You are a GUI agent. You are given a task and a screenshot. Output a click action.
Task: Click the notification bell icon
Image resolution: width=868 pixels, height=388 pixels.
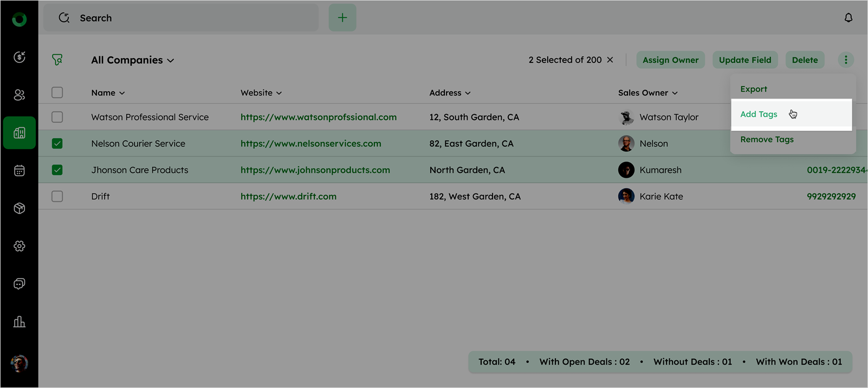(848, 18)
